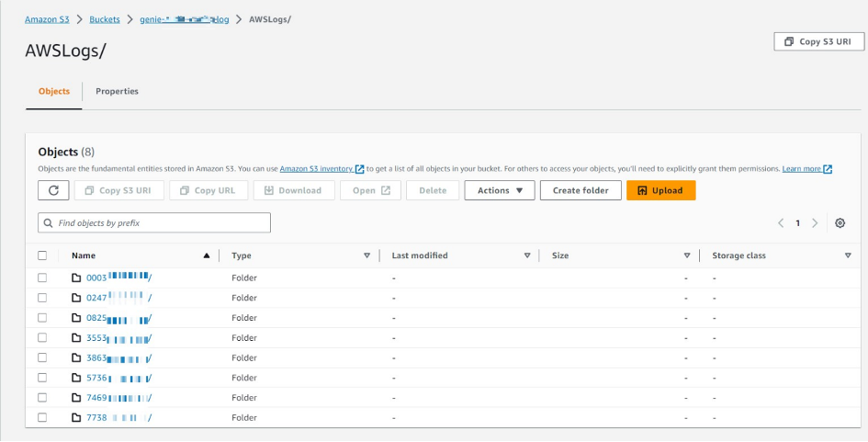
Task: Click the Copy URL button
Action: 209,190
